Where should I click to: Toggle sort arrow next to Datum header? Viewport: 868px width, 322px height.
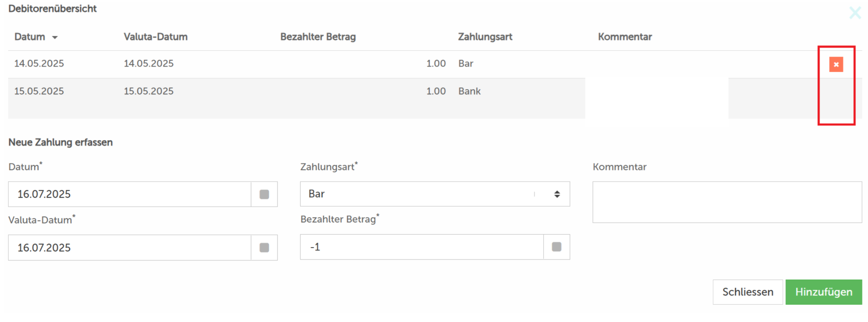(55, 37)
